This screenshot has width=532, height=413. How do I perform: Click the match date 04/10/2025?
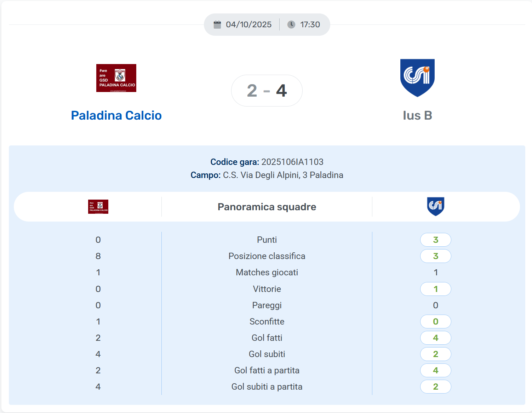pyautogui.click(x=248, y=24)
